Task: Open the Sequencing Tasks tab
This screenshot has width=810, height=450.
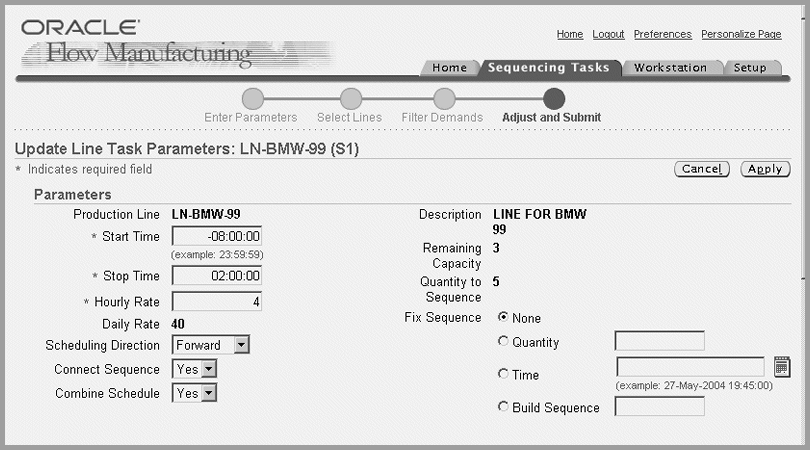Action: click(x=549, y=68)
